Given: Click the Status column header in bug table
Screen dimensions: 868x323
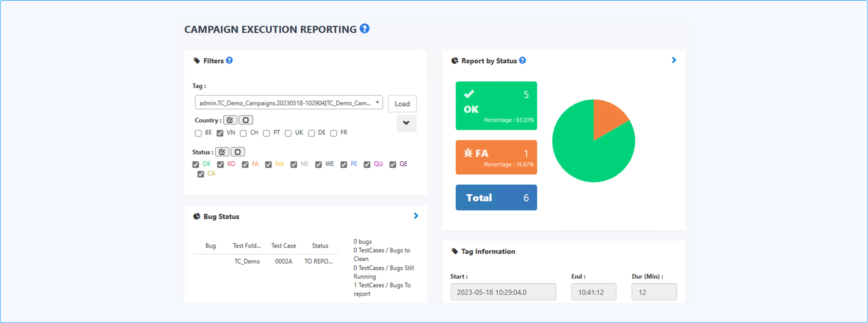Looking at the screenshot, I should click(320, 246).
